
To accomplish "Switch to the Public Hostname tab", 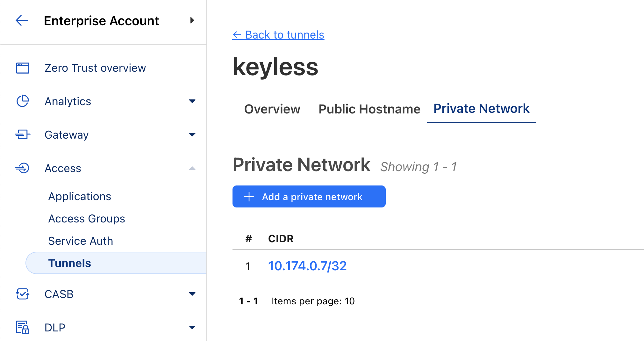I will pos(369,109).
